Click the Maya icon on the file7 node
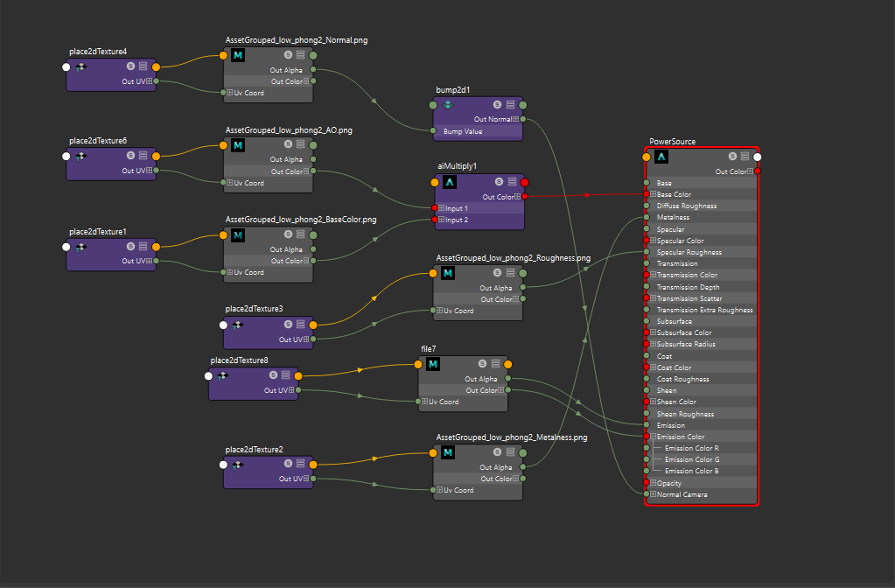The height and width of the screenshot is (588, 895). 433,364
